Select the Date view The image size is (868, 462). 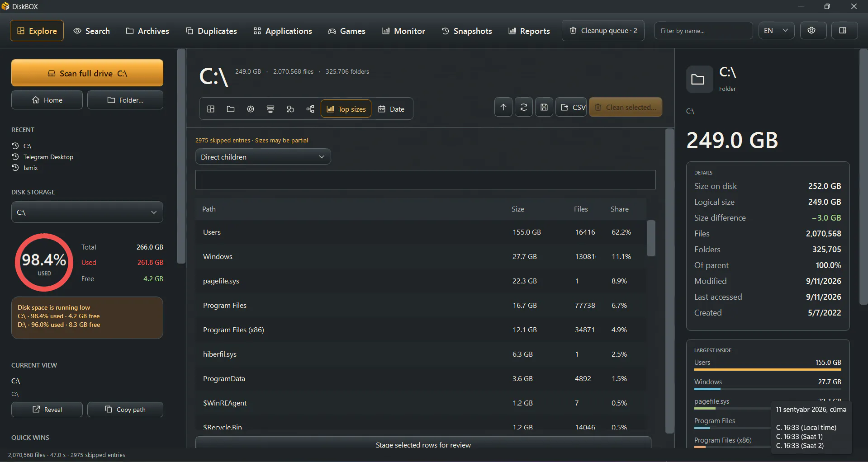pyautogui.click(x=391, y=109)
